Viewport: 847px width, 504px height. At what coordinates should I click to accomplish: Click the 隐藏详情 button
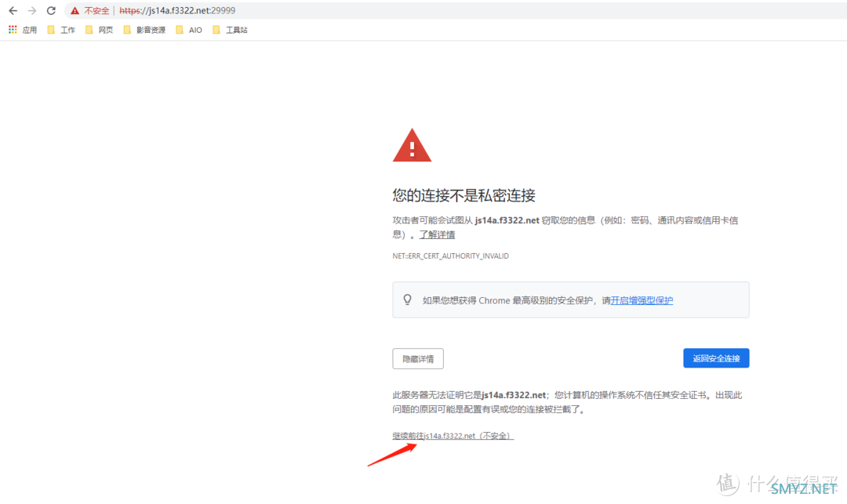coord(418,359)
